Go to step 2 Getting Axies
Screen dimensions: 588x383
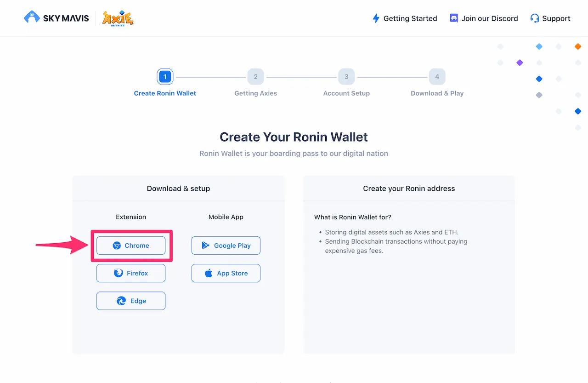256,83
